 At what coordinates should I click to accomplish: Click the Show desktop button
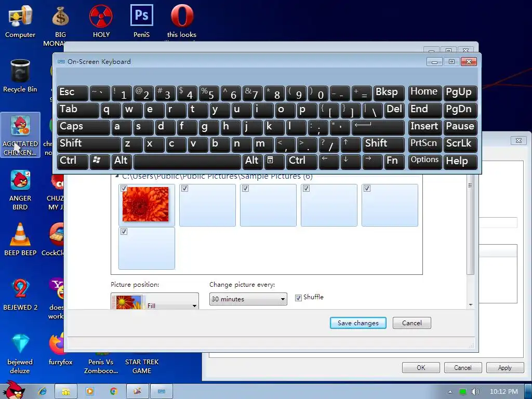click(x=528, y=392)
